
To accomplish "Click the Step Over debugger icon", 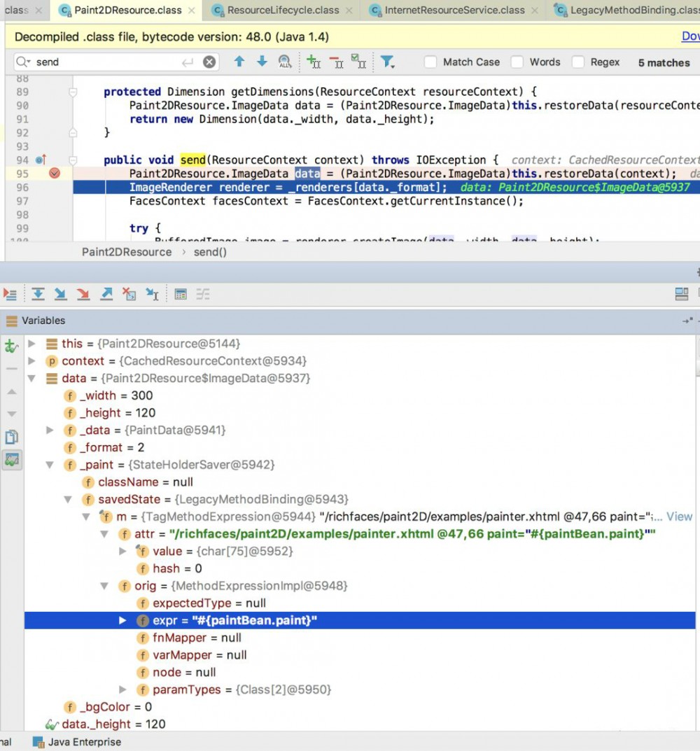I will click(38, 294).
